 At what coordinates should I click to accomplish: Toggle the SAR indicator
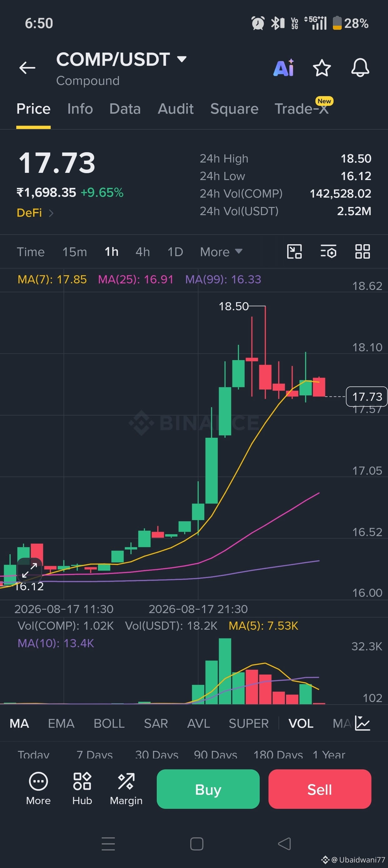point(156,723)
